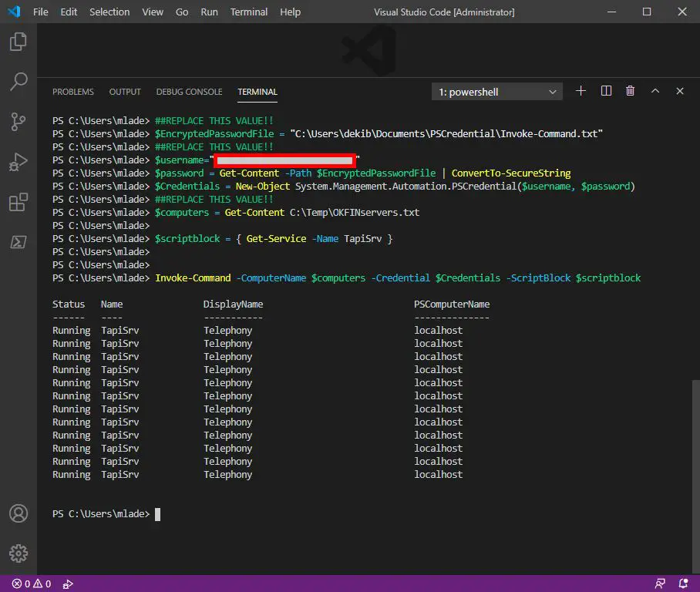Click the terminal cursor at last prompt
Viewport: 700px width, 592px height.
[157, 514]
